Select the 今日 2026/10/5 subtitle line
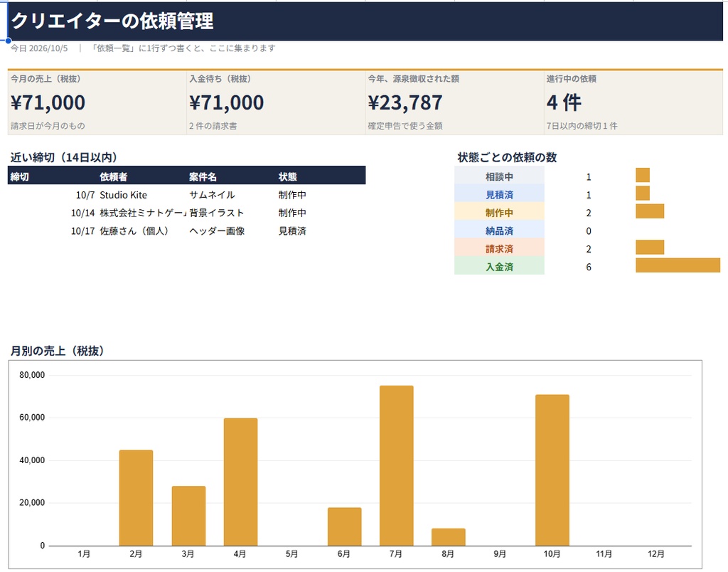728x572 pixels. coord(143,48)
